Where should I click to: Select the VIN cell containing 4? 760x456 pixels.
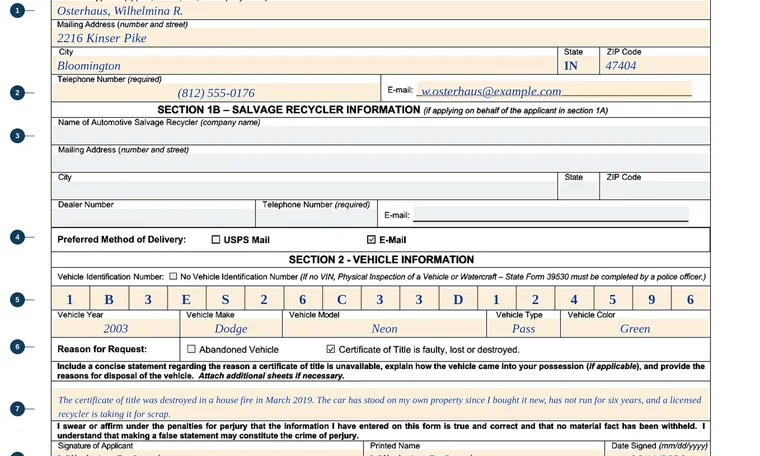click(574, 299)
